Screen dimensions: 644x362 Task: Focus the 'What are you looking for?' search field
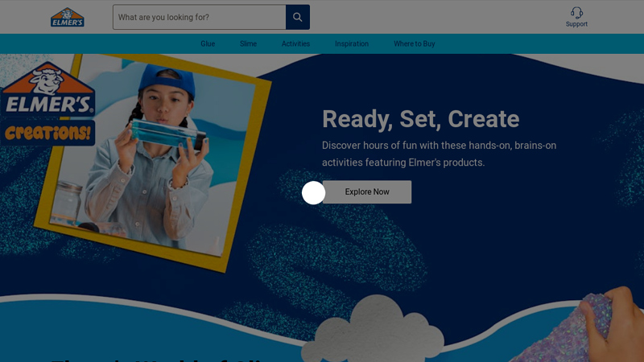tap(199, 17)
